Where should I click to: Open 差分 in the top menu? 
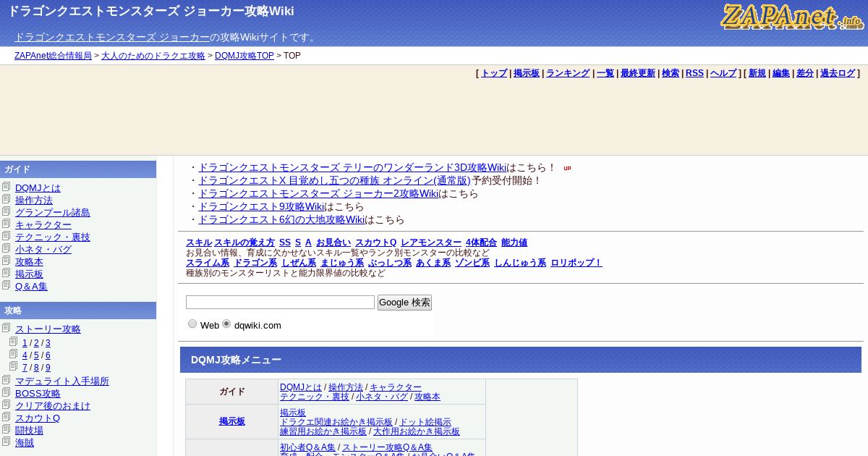pos(805,73)
